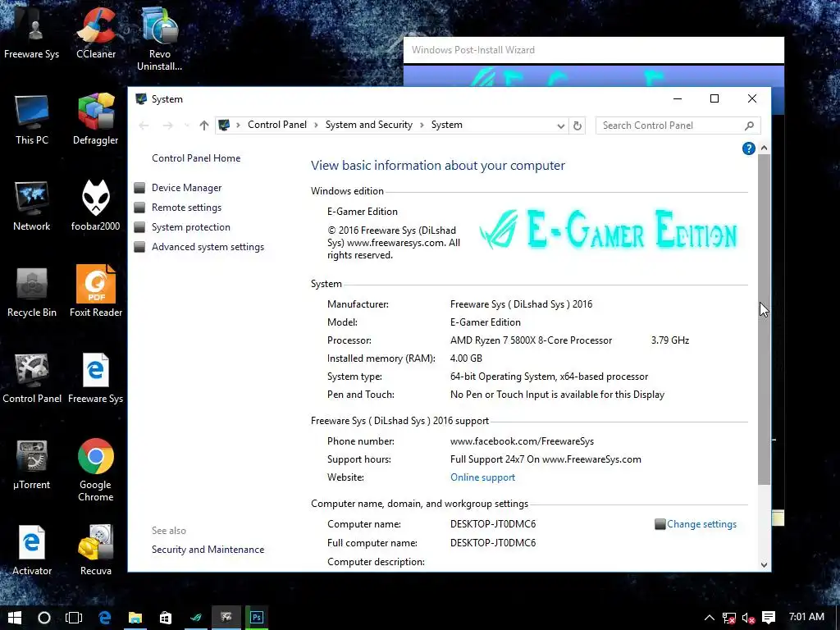Open Device Manager link
Image resolution: width=840 pixels, height=630 pixels.
point(186,188)
